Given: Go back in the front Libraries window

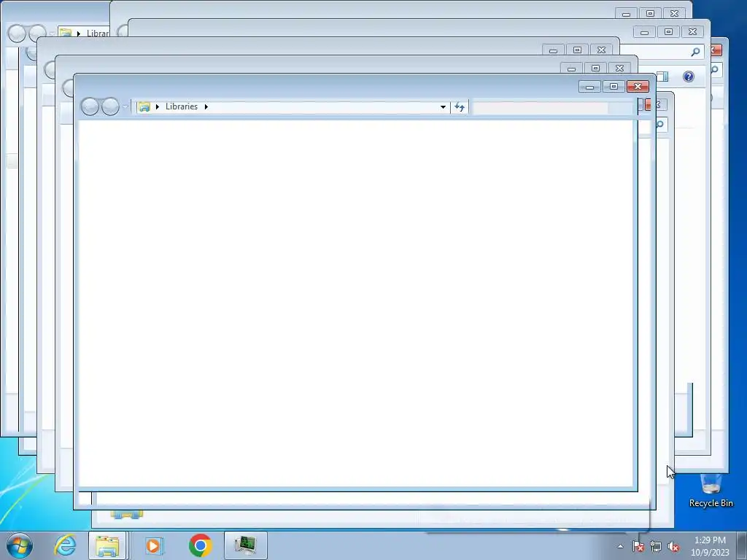Looking at the screenshot, I should (90, 106).
